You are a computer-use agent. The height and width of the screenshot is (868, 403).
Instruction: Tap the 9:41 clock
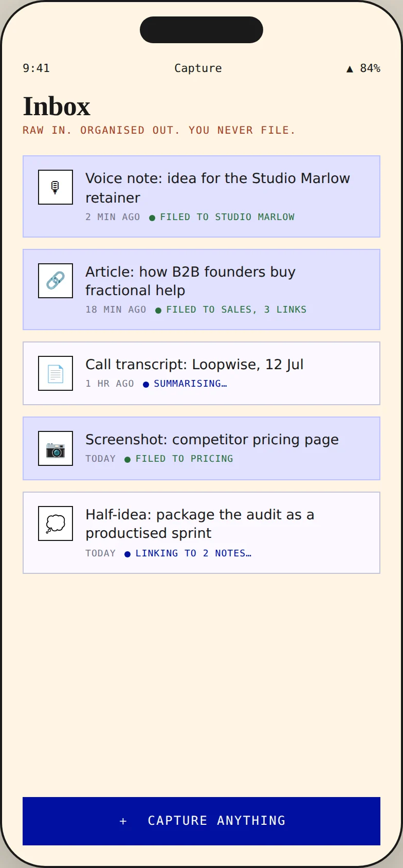(x=36, y=68)
